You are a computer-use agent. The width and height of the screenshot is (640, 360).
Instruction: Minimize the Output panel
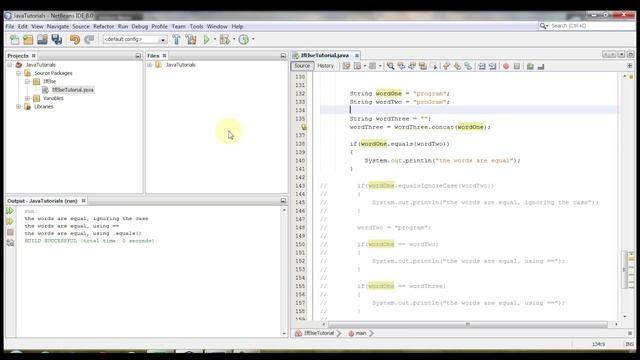pyautogui.click(x=283, y=201)
